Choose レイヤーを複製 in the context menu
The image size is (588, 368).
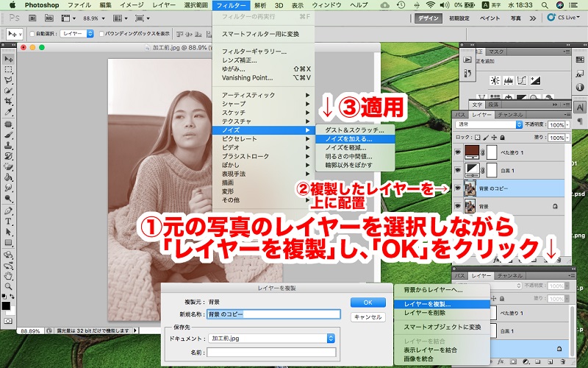[442, 304]
